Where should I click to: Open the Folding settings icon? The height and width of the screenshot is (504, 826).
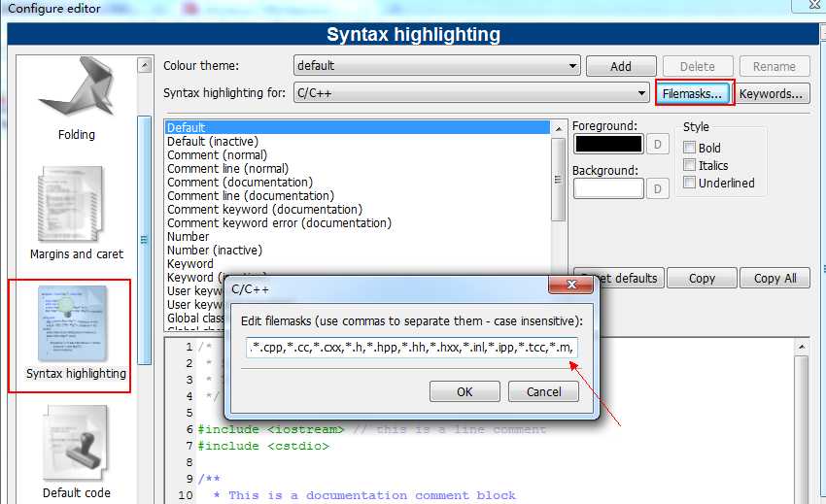click(x=77, y=98)
